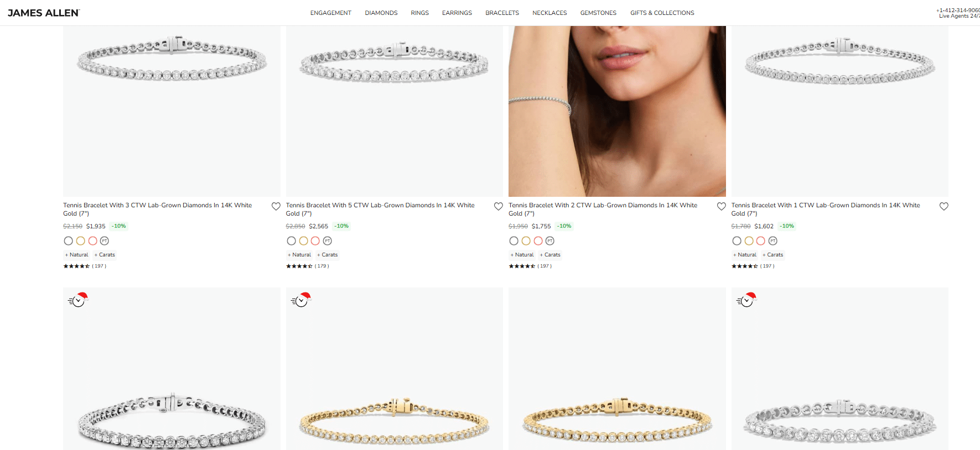Click heart icon on 1 CTW bracelet
The image size is (980, 450).
(944, 206)
